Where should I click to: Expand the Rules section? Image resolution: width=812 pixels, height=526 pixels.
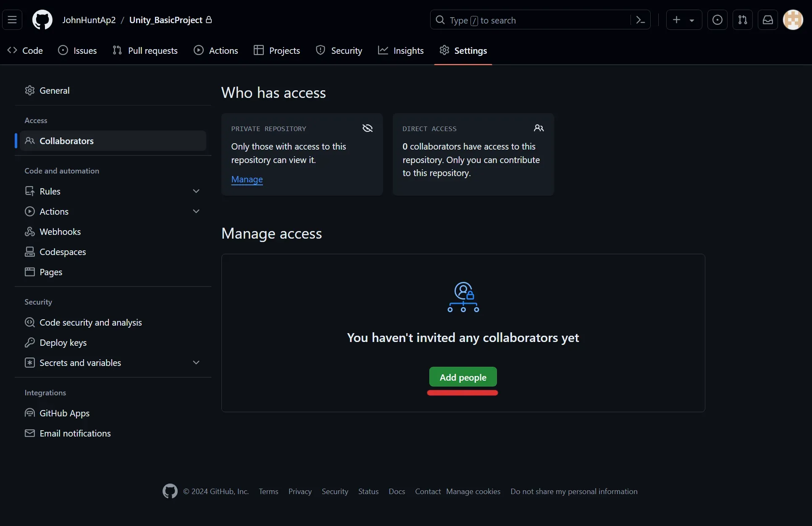coord(196,191)
